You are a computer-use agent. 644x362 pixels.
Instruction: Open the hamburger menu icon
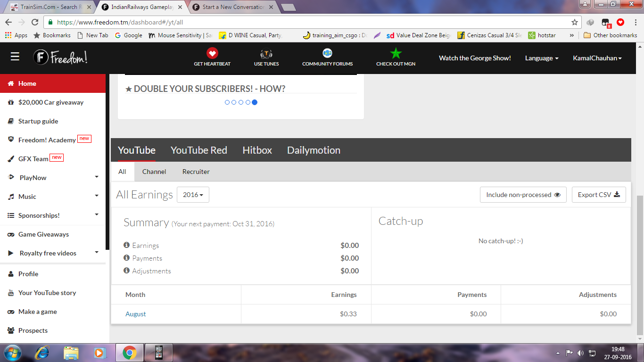pyautogui.click(x=15, y=57)
